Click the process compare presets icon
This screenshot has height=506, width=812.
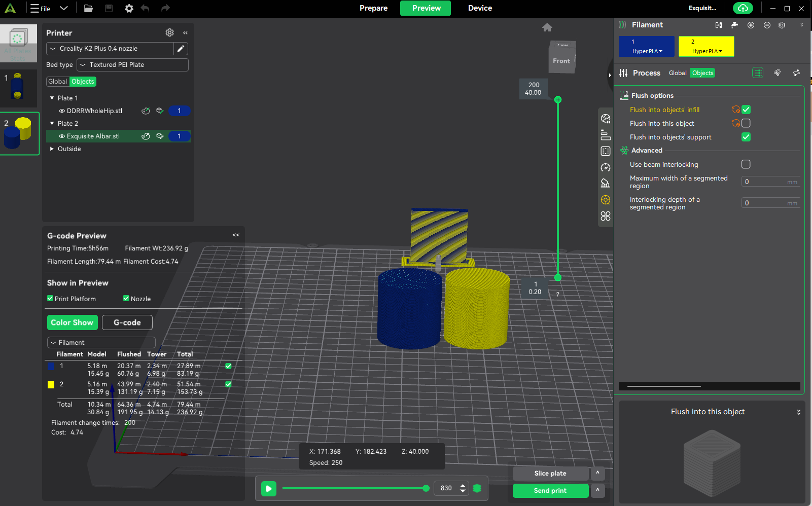click(x=797, y=73)
